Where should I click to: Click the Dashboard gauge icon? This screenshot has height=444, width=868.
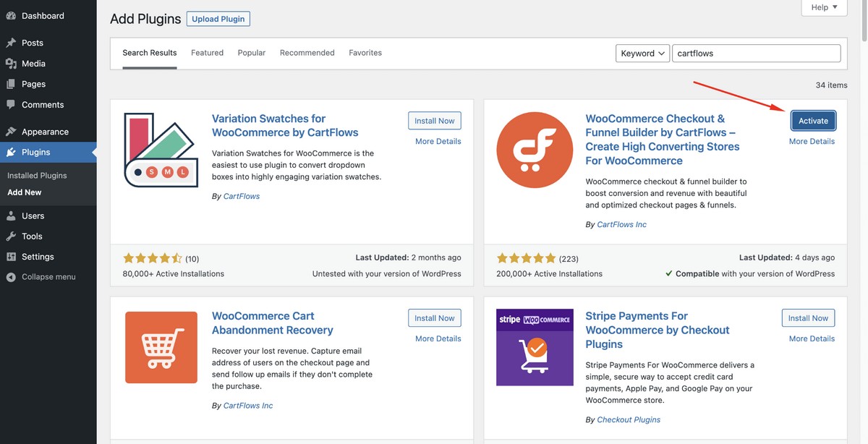tap(11, 16)
